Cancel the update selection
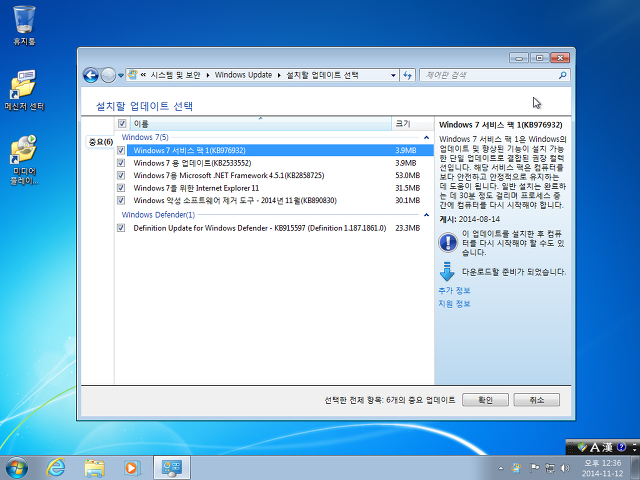Viewport: 640px width, 480px height. click(537, 400)
